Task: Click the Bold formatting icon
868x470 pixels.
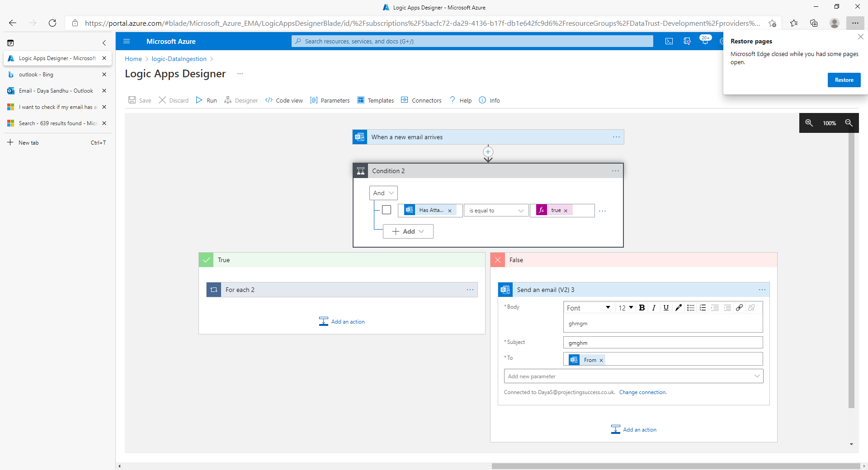Action: coord(642,308)
